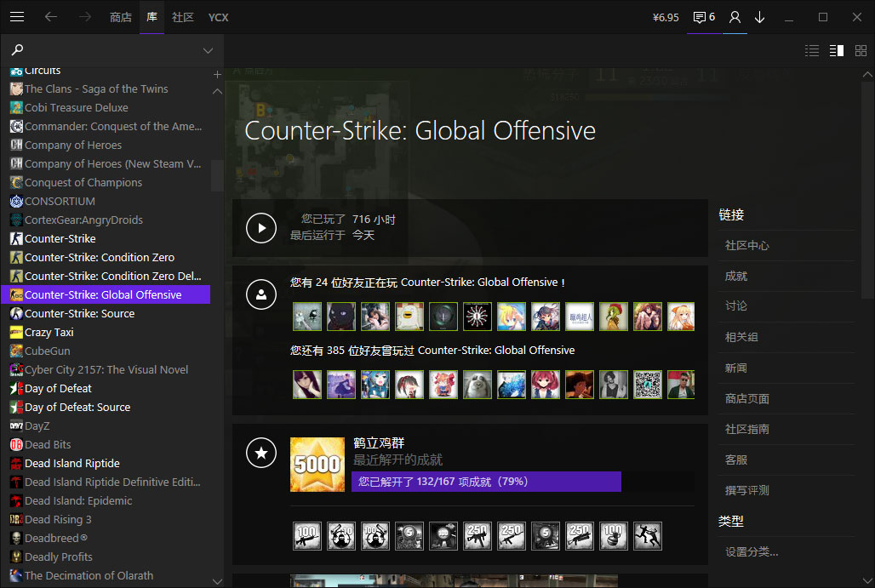875x588 pixels.
Task: Open the downloads arrow icon
Action: (x=759, y=17)
